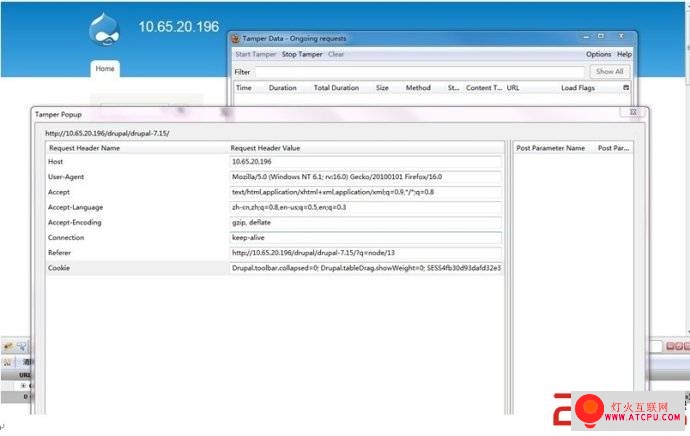Open the Options menu in Tamper Data
690x436 pixels.
pyautogui.click(x=598, y=54)
